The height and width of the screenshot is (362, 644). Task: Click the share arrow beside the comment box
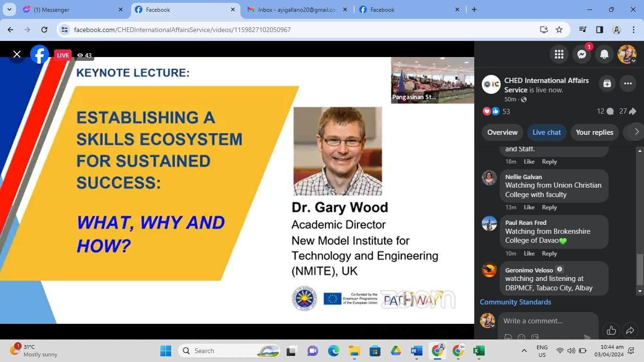pos(630,330)
